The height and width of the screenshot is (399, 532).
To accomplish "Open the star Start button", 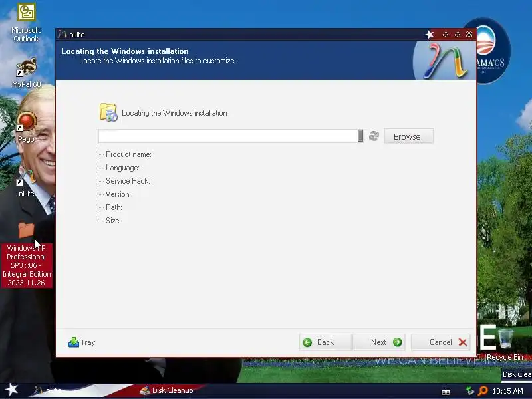I will 11,390.
